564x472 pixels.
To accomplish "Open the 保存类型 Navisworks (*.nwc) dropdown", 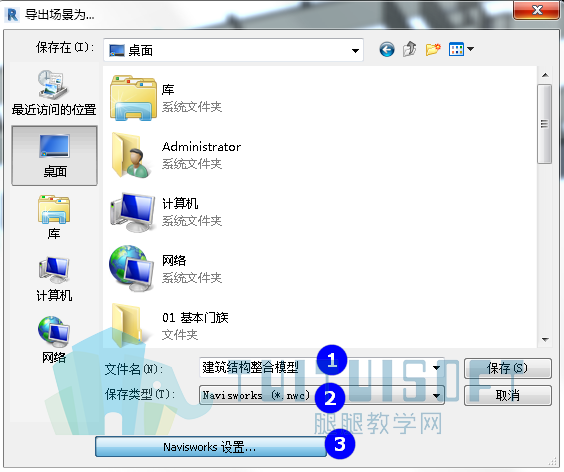I will [x=322, y=395].
